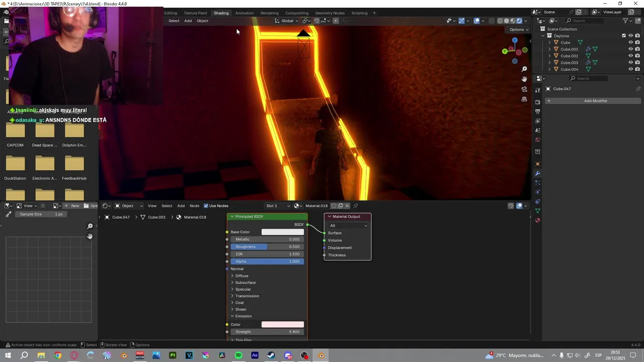Open the Object properties tab icon
This screenshot has height=362, width=644.
[x=537, y=164]
